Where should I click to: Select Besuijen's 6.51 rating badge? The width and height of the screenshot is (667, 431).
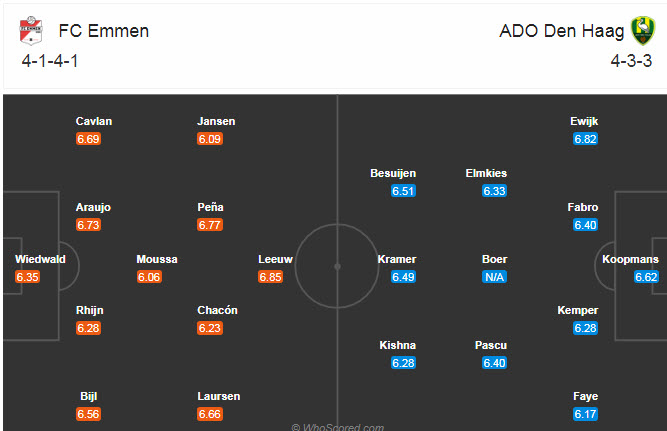403,191
